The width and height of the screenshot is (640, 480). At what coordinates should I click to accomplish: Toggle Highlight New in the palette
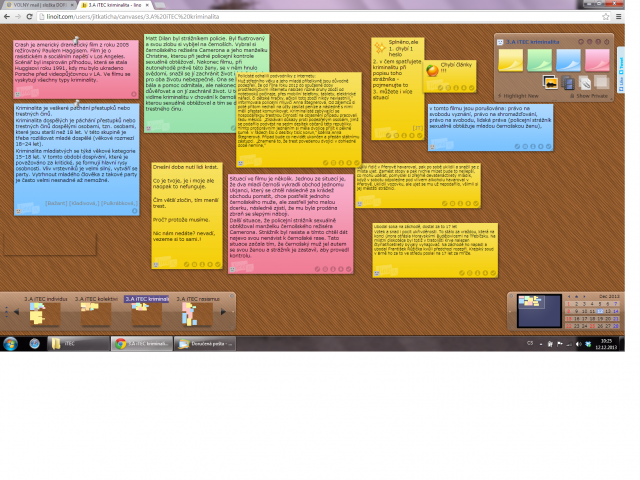(x=518, y=96)
